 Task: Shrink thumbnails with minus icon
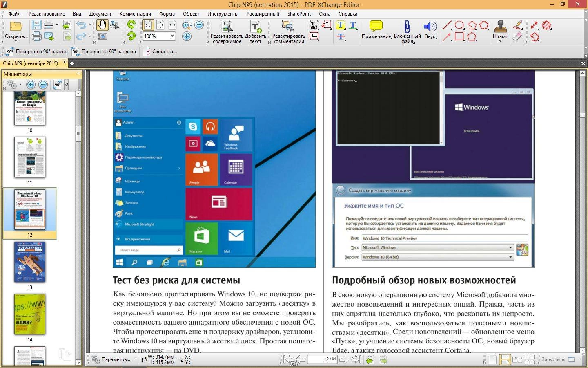point(43,85)
